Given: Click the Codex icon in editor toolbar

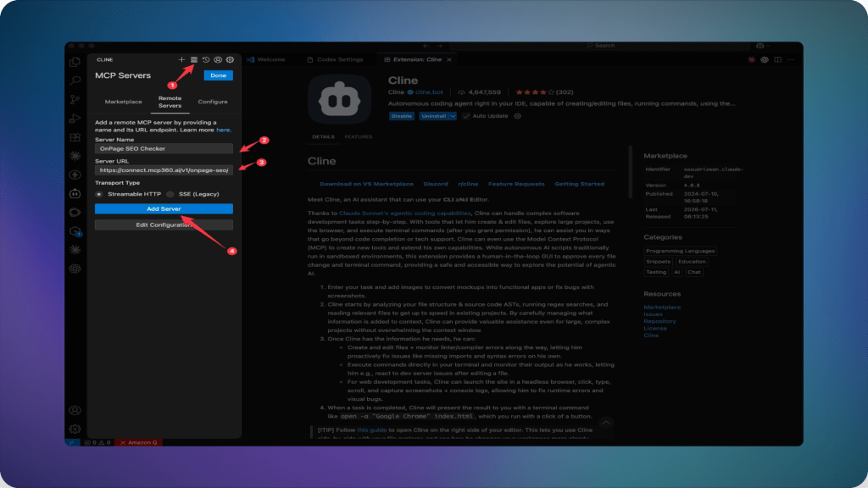Looking at the screenshot, I should coord(765,59).
